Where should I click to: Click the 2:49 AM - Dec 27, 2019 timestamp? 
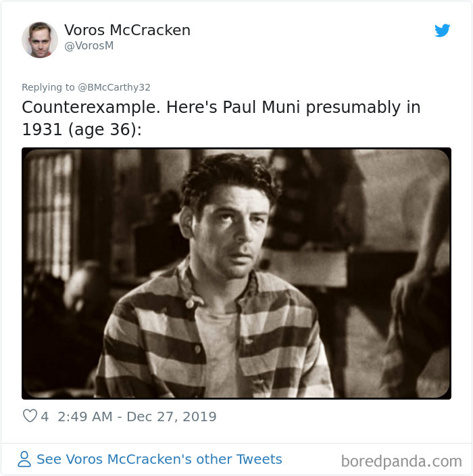tap(137, 416)
